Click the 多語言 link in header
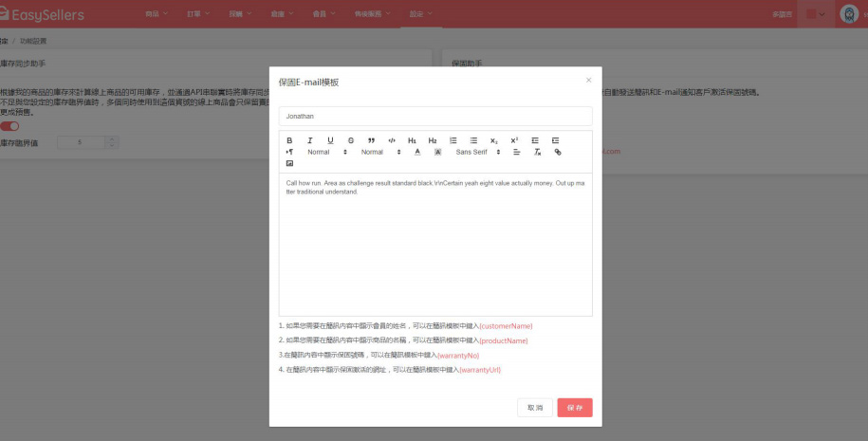Image resolution: width=868 pixels, height=441 pixels. (x=782, y=14)
